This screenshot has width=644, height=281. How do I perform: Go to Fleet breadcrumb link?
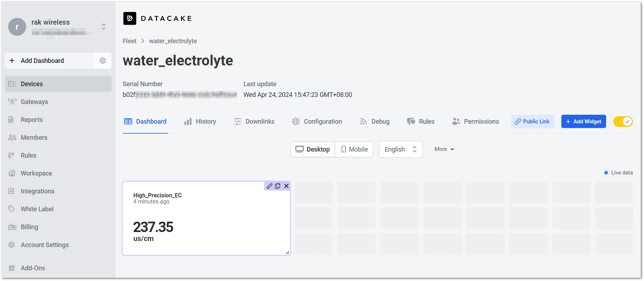(129, 41)
